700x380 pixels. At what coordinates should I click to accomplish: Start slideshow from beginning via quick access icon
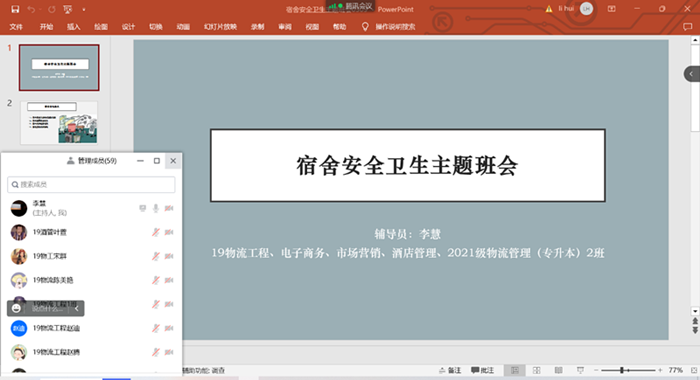(68, 9)
